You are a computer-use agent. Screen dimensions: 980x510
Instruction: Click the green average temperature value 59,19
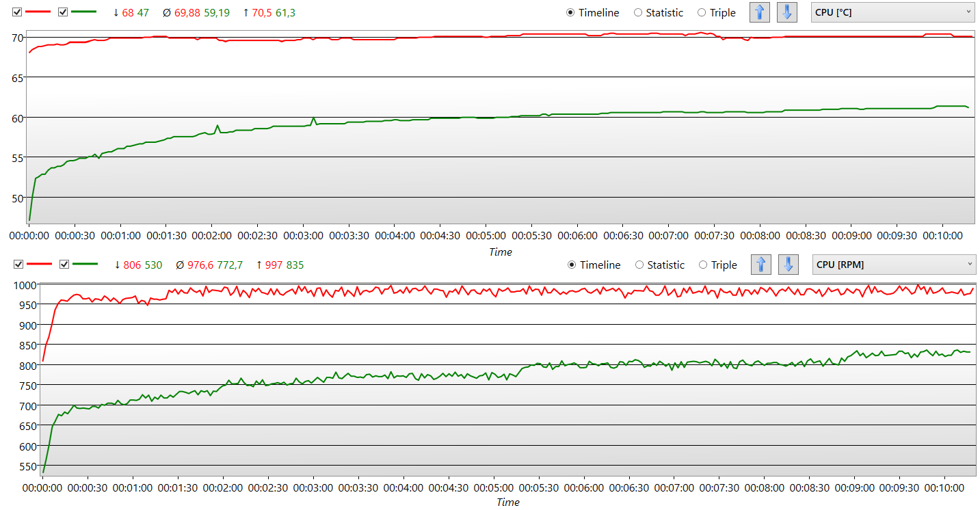[x=217, y=13]
